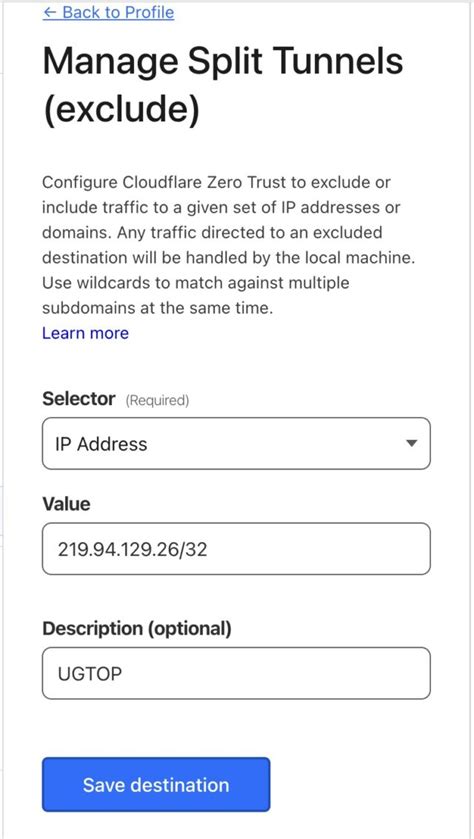474x839 pixels.
Task: Click the Value field label
Action: click(x=66, y=504)
